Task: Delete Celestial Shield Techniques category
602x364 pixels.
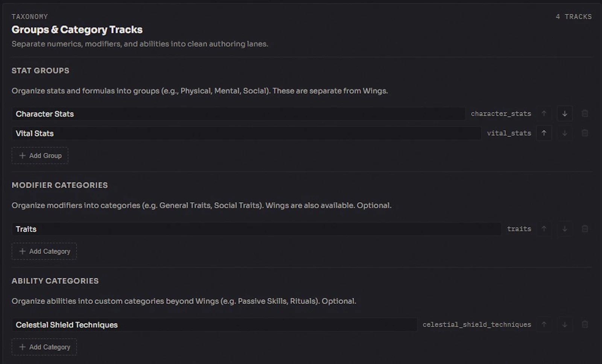Action: click(585, 325)
